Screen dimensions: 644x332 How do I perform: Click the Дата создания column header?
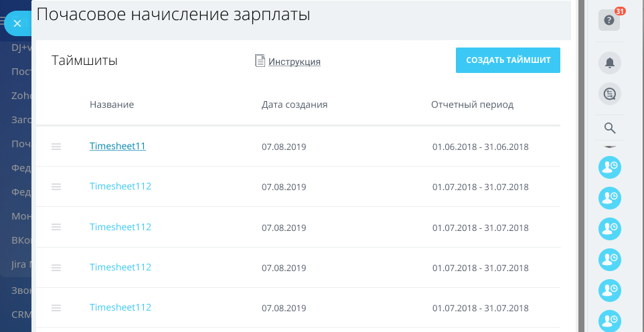coord(295,104)
